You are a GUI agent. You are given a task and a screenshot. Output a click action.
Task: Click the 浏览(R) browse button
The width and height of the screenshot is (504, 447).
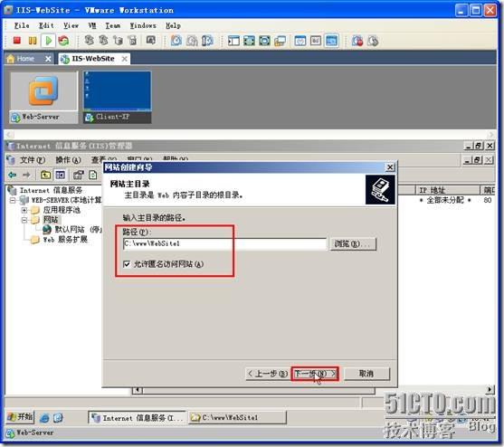[x=352, y=244]
